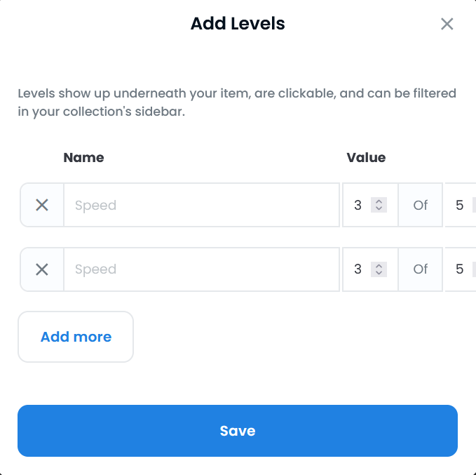This screenshot has height=475, width=476.
Task: Click the first row's value number 3
Action: (x=358, y=205)
